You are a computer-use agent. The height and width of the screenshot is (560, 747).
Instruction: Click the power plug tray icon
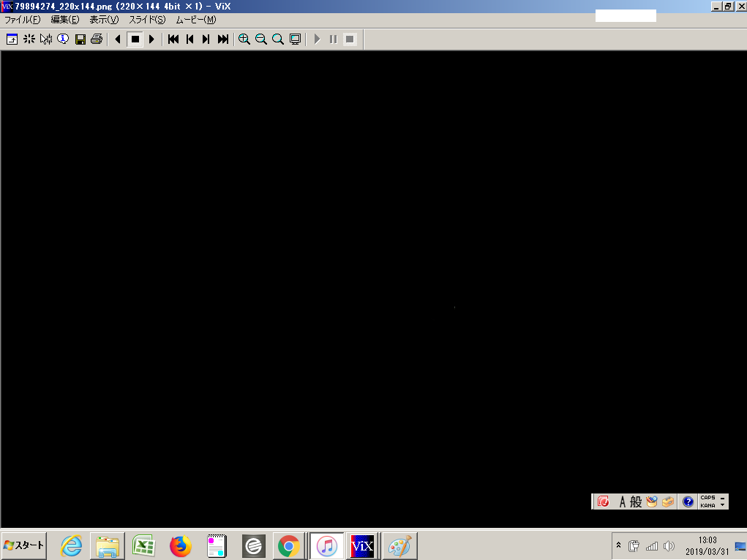click(633, 546)
